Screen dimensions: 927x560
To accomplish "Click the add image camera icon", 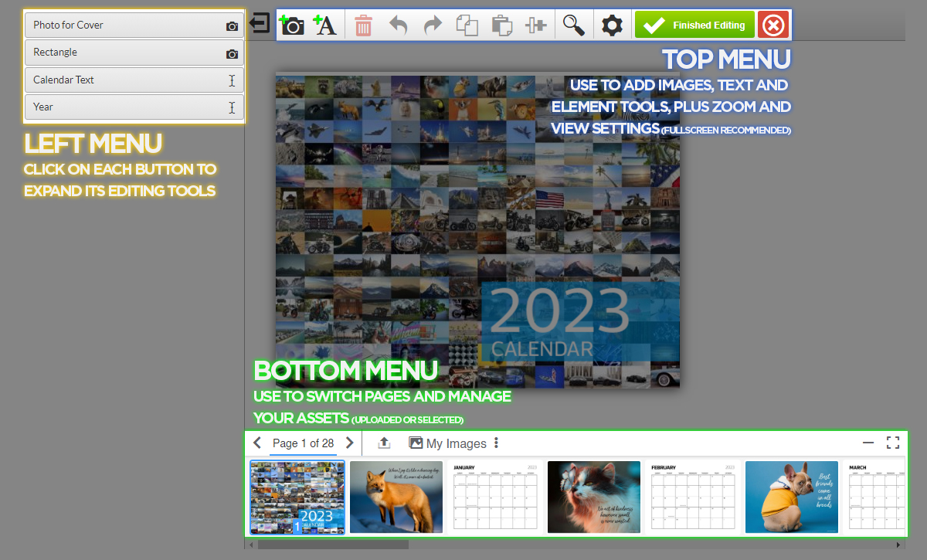I will tap(291, 25).
